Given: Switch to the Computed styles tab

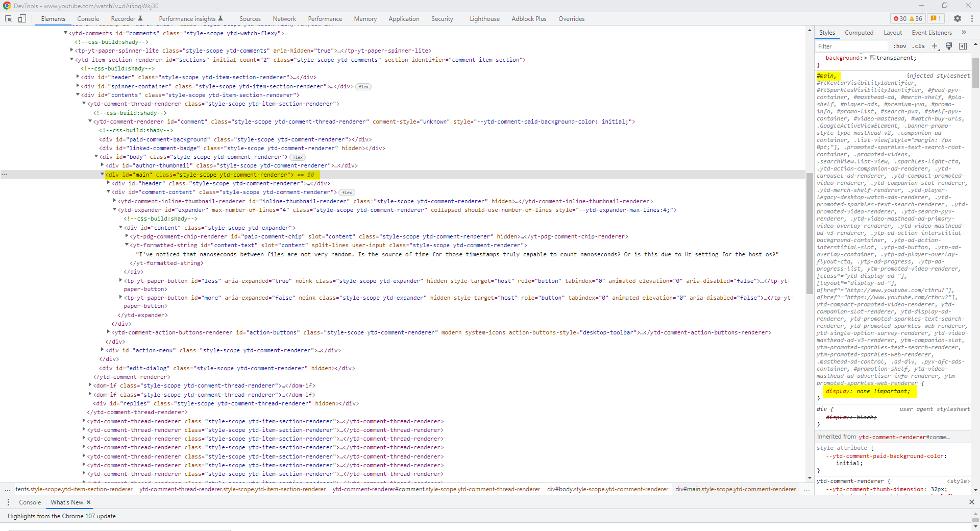Looking at the screenshot, I should point(859,33).
